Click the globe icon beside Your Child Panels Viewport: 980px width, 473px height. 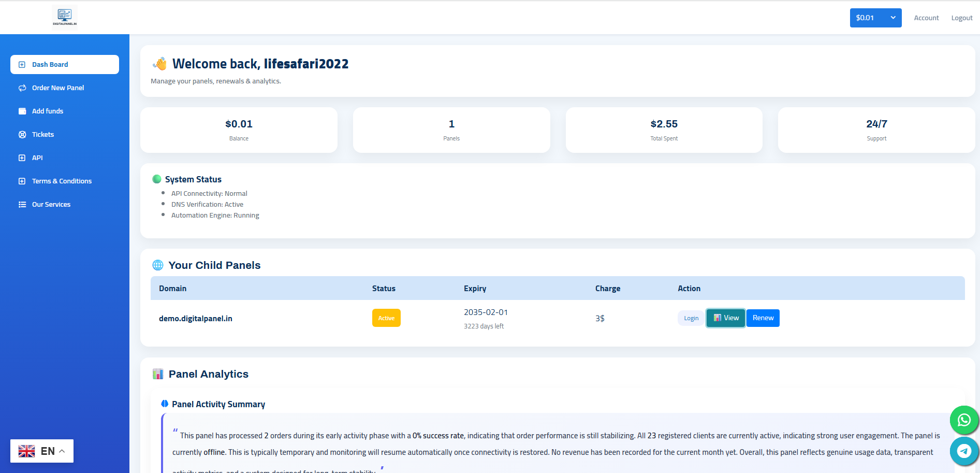tap(158, 265)
